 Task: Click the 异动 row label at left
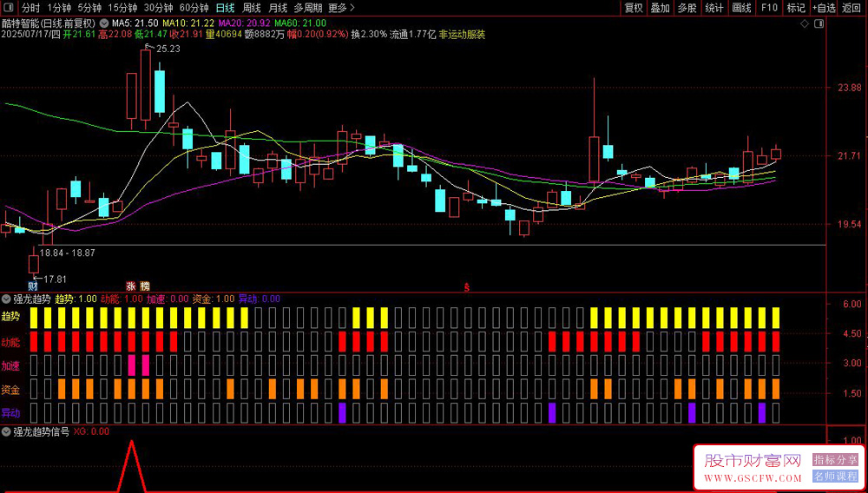coord(10,413)
